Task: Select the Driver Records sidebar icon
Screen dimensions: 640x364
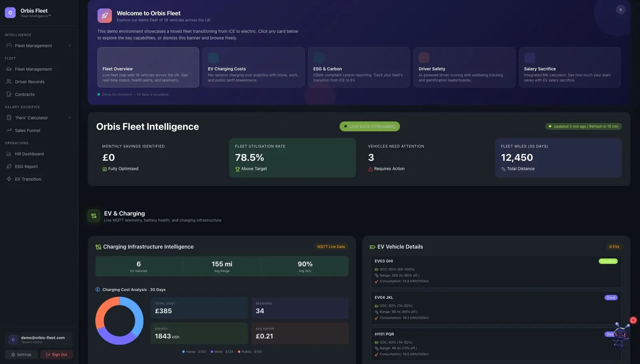Action: coord(9,82)
